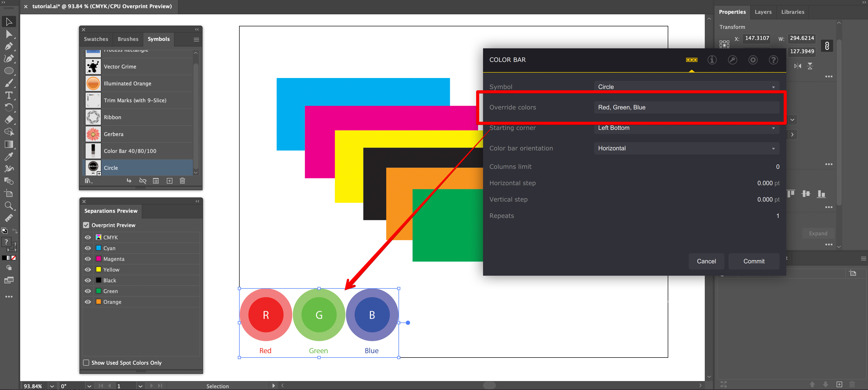Select the Pen tool in toolbar

click(9, 46)
